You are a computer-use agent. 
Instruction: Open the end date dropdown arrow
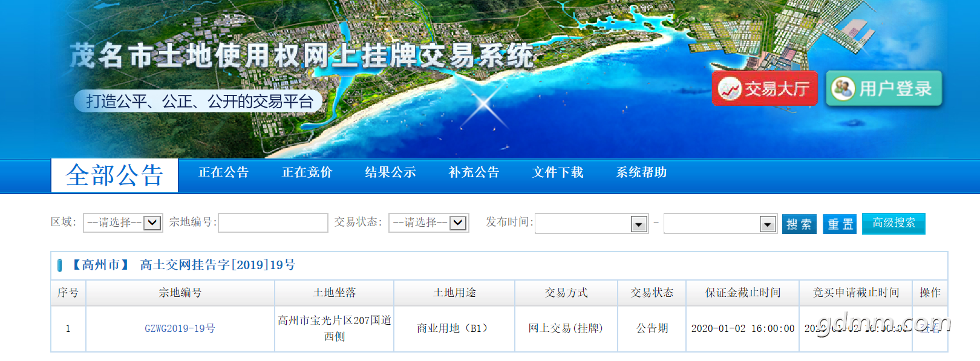[768, 224]
